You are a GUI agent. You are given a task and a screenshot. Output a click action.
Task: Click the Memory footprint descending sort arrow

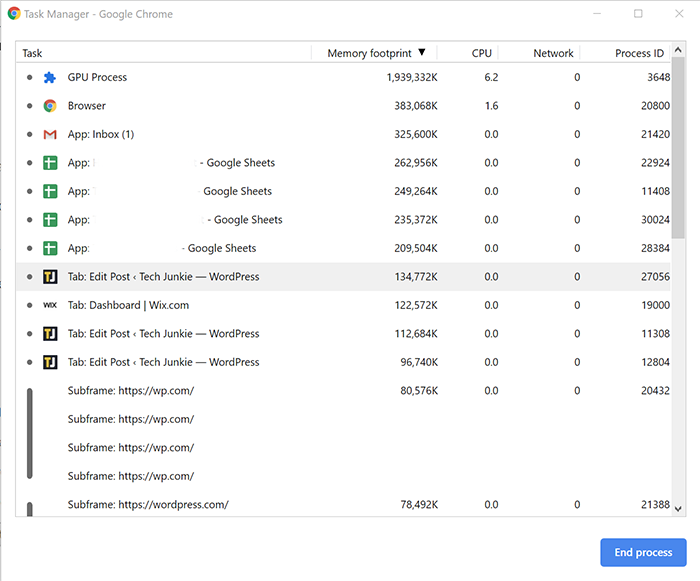pos(422,52)
